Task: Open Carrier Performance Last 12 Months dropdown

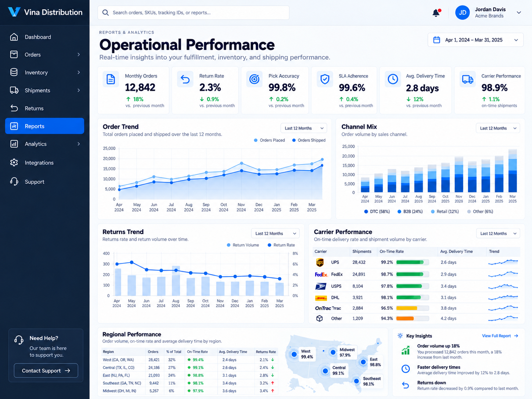Action: point(498,233)
